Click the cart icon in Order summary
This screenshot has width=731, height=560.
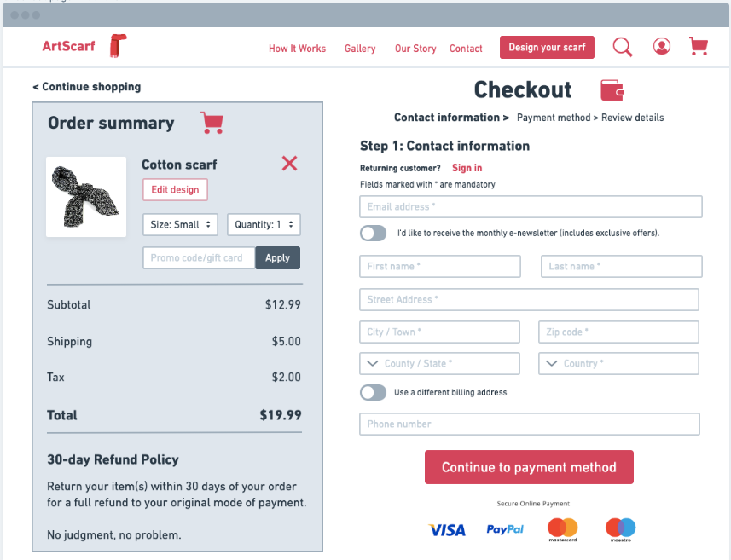pos(212,123)
